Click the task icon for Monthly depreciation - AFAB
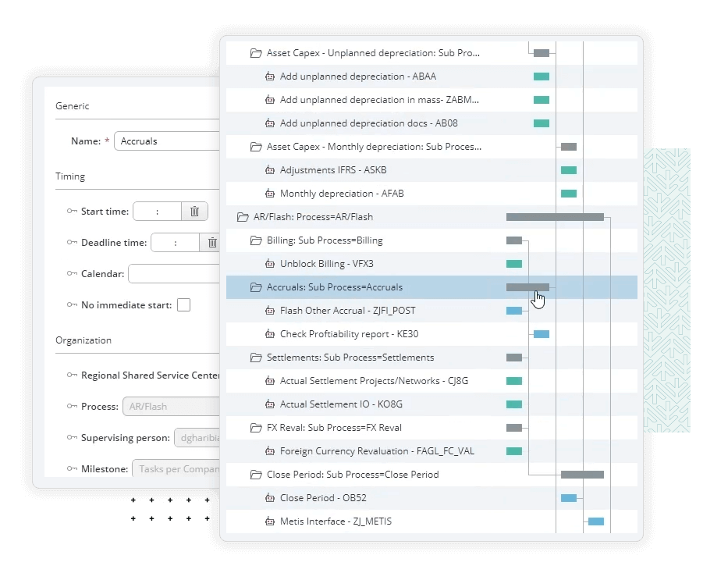 [270, 194]
